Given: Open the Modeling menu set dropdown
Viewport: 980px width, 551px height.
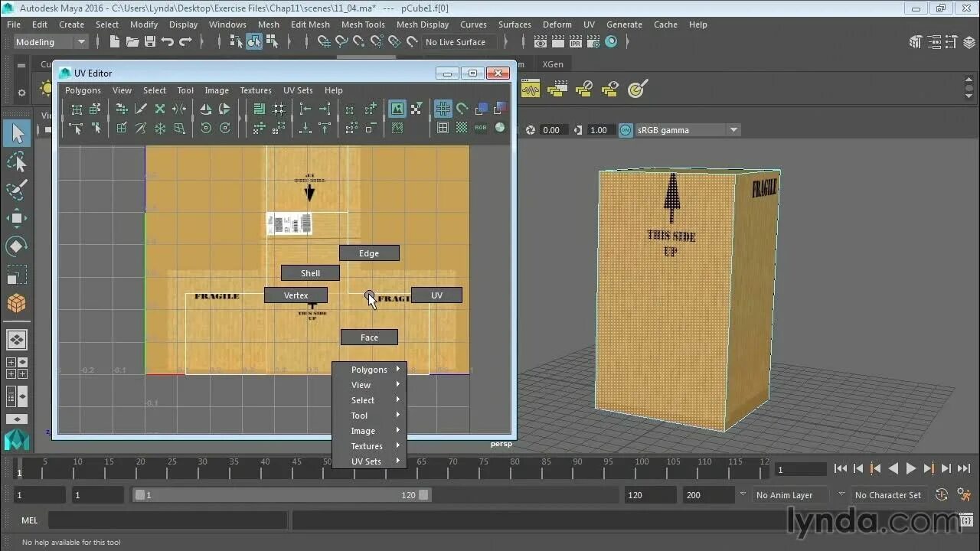Looking at the screenshot, I should 50,42.
